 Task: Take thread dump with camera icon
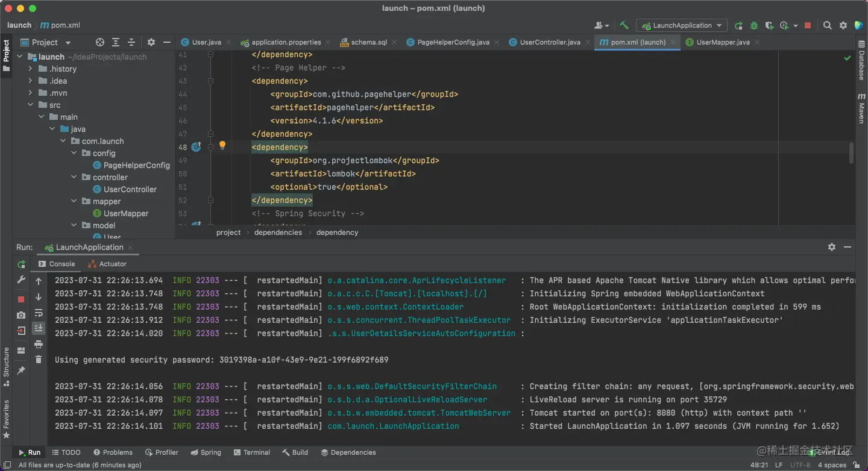21,315
